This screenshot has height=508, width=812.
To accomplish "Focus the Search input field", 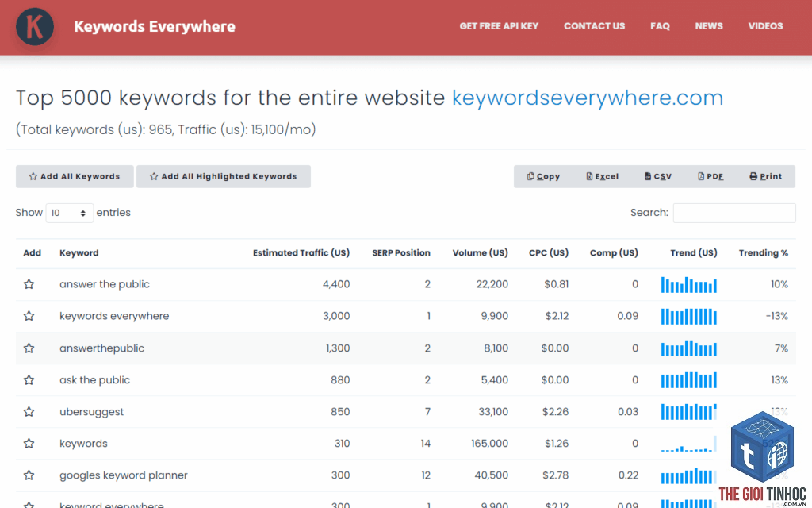I will [x=734, y=213].
